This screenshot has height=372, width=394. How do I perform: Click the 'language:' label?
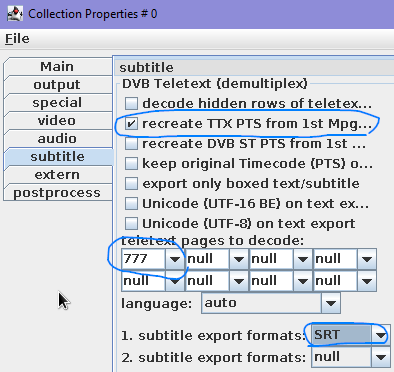point(157,304)
